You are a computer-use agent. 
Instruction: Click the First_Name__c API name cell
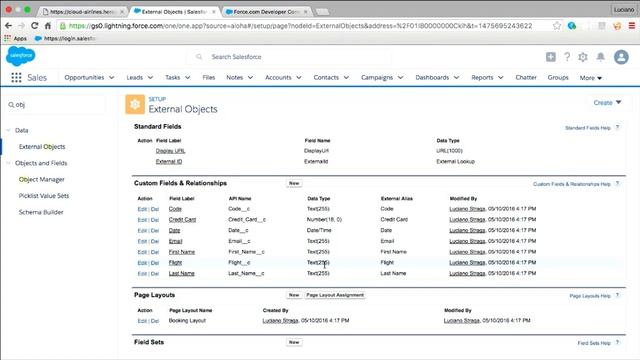tap(246, 252)
